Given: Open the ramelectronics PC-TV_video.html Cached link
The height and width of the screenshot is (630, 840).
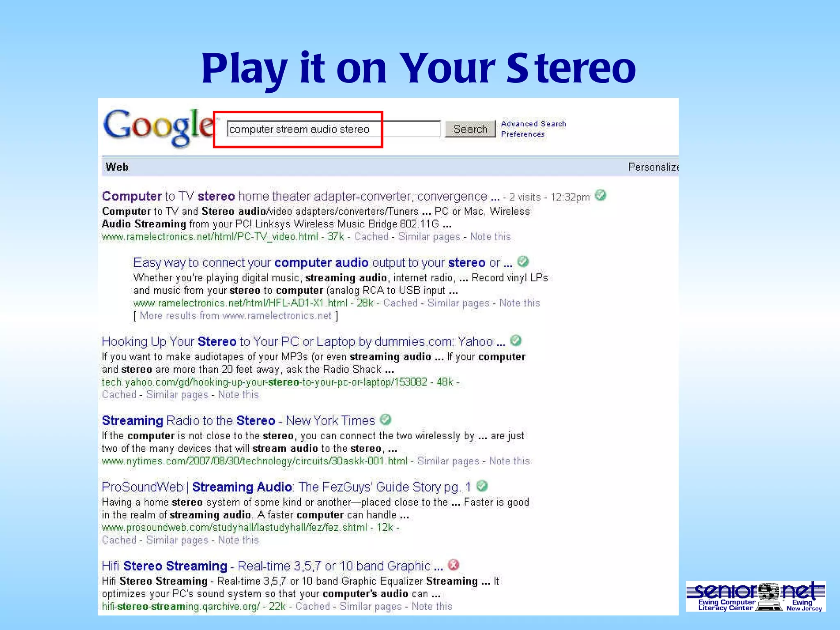Looking at the screenshot, I should pos(371,237).
